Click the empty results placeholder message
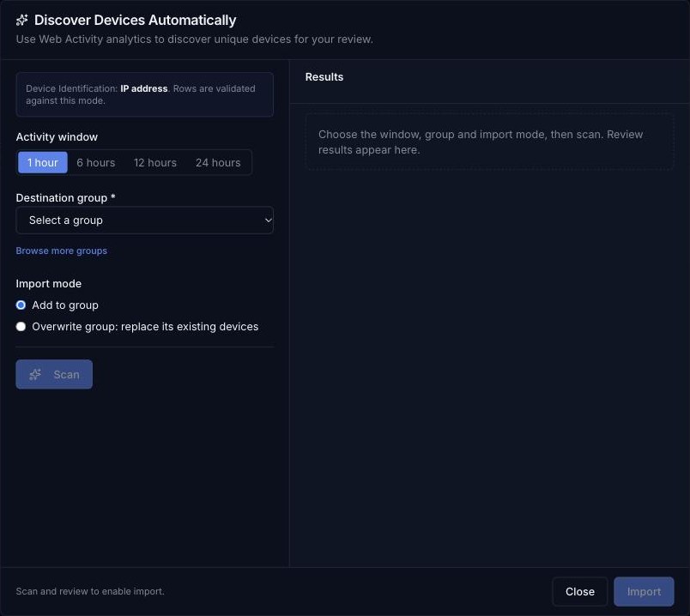 coord(489,142)
